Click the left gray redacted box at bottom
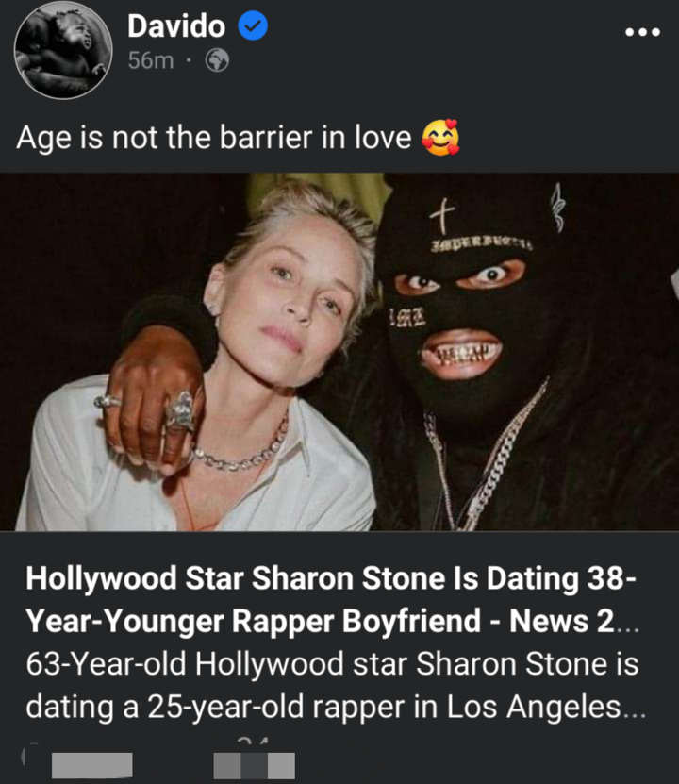 [x=91, y=765]
